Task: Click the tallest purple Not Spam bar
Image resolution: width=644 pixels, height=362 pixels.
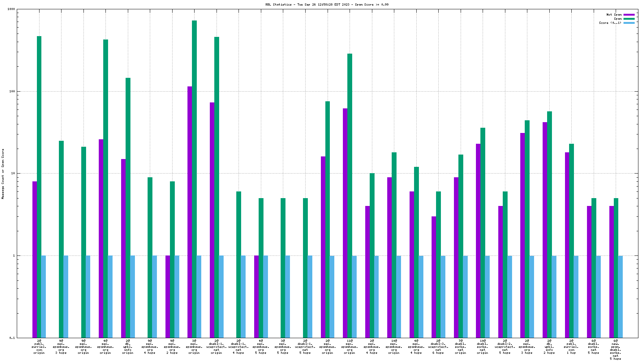Action: coord(190,212)
